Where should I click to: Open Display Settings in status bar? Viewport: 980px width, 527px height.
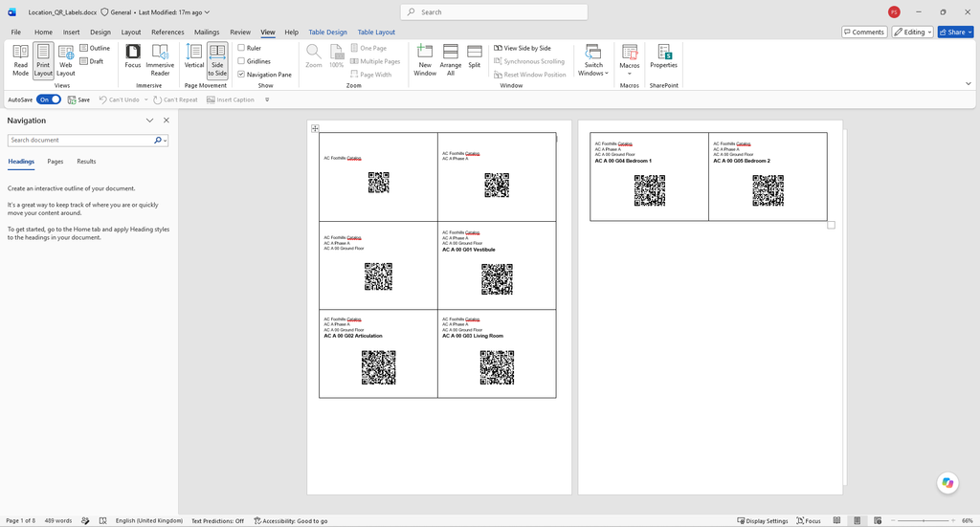tap(763, 520)
